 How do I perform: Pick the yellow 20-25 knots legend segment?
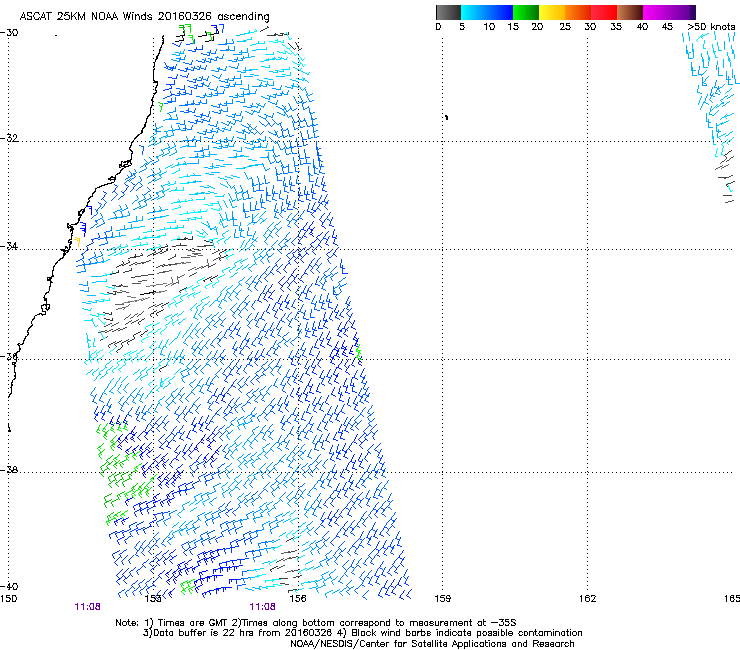[x=552, y=12]
